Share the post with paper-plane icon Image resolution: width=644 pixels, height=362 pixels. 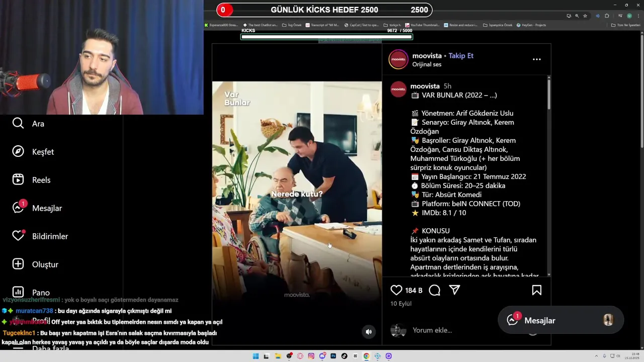coord(454,290)
